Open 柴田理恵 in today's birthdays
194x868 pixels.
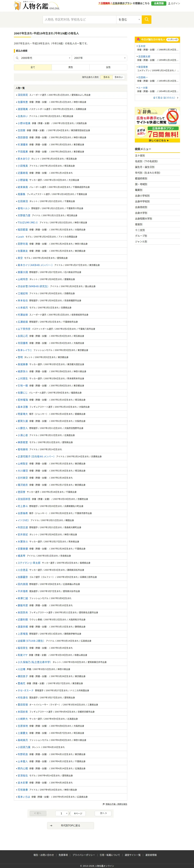click(143, 67)
